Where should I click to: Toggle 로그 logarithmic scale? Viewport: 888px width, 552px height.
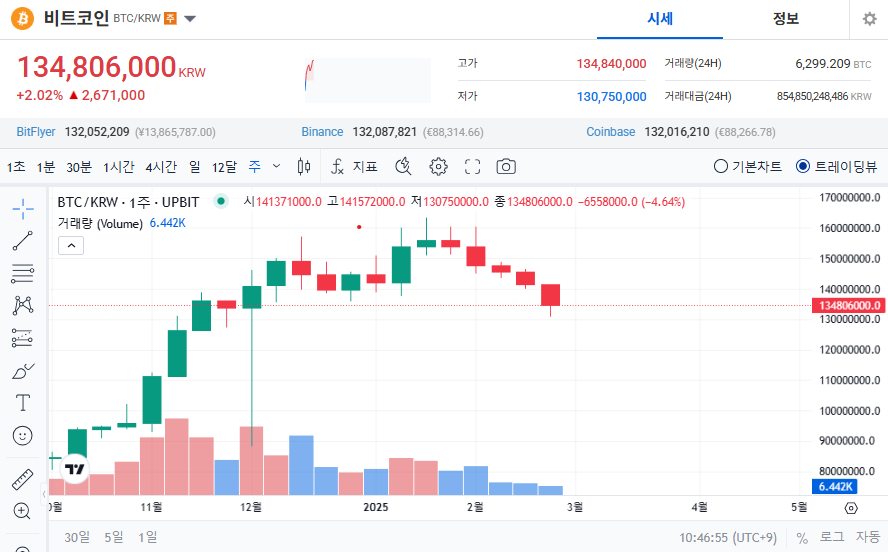(832, 537)
